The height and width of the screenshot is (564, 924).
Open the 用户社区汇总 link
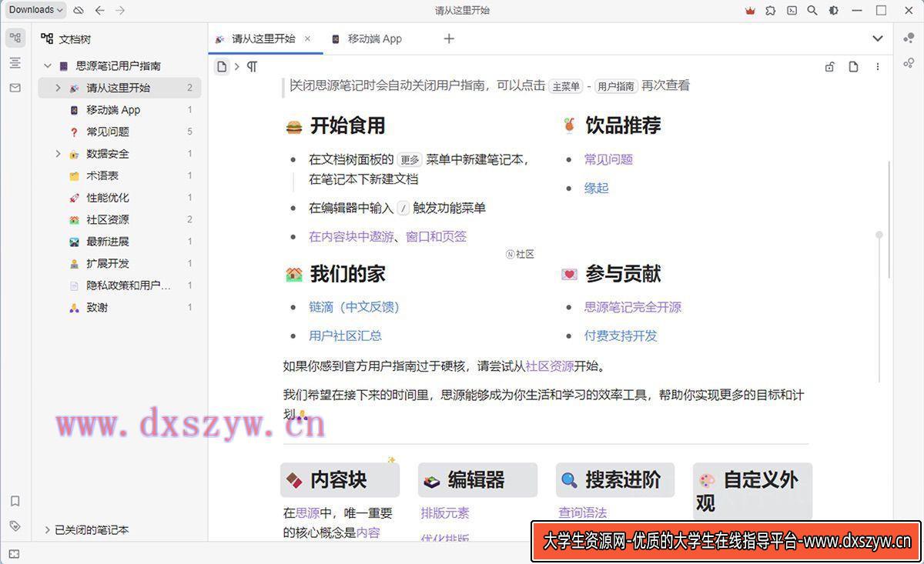[345, 335]
